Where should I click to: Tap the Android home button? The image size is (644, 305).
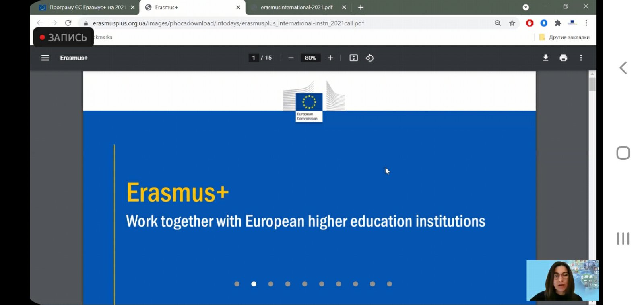coord(623,153)
